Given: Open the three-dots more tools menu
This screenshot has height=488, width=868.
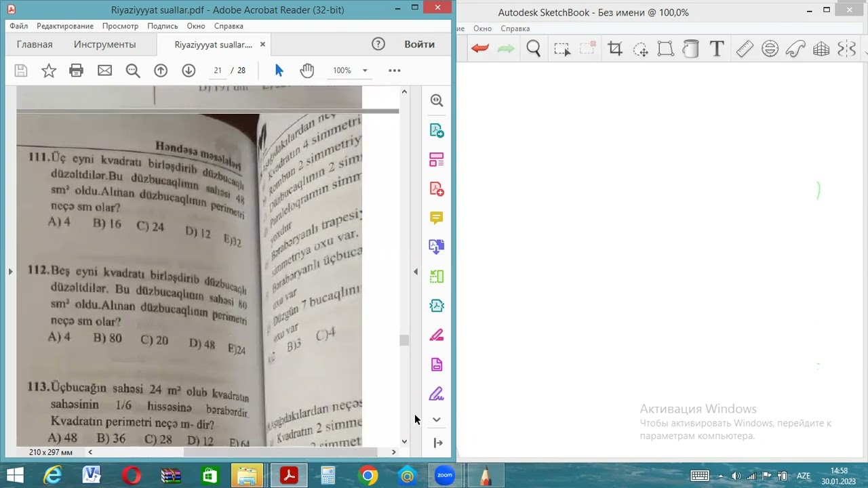Looking at the screenshot, I should [395, 70].
